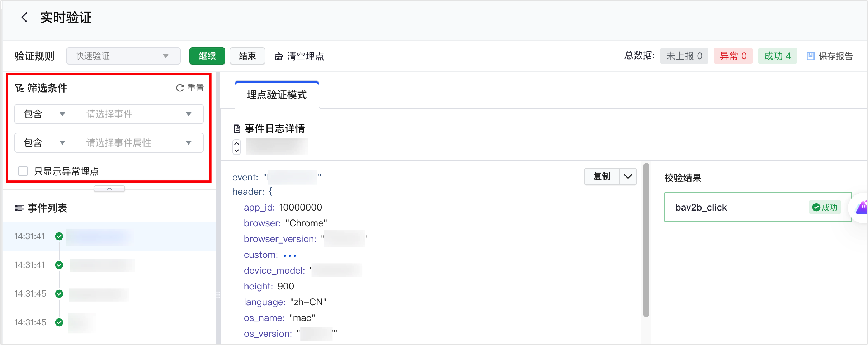This screenshot has width=868, height=345.
Task: Open the 请选择事件属性 dropdown
Action: click(x=140, y=143)
